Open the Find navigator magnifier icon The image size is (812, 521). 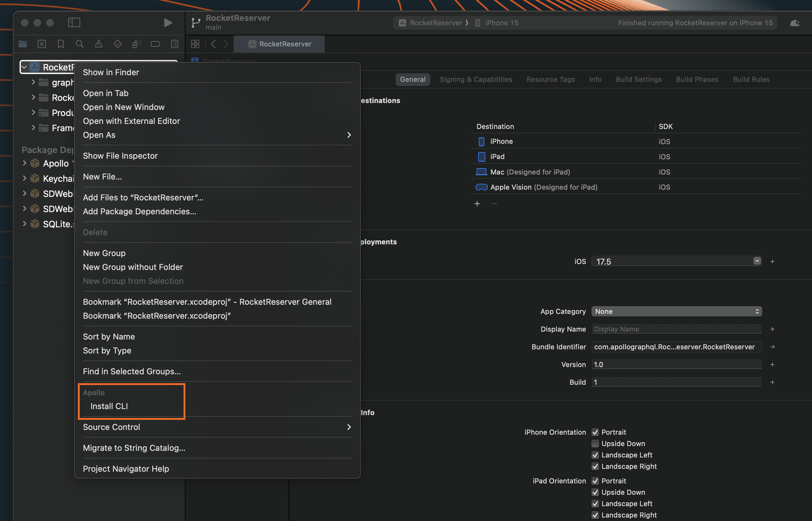click(x=80, y=44)
